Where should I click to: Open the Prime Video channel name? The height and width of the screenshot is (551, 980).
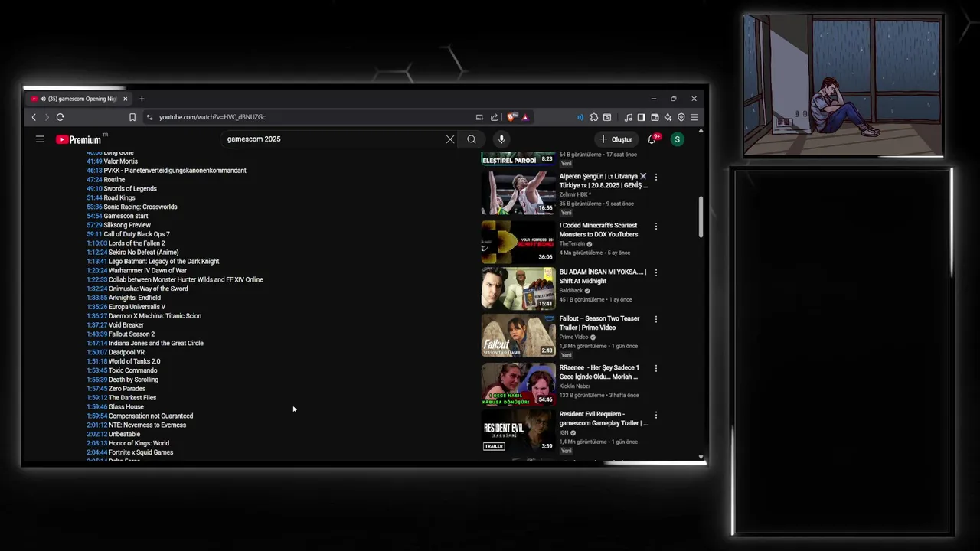coord(573,337)
